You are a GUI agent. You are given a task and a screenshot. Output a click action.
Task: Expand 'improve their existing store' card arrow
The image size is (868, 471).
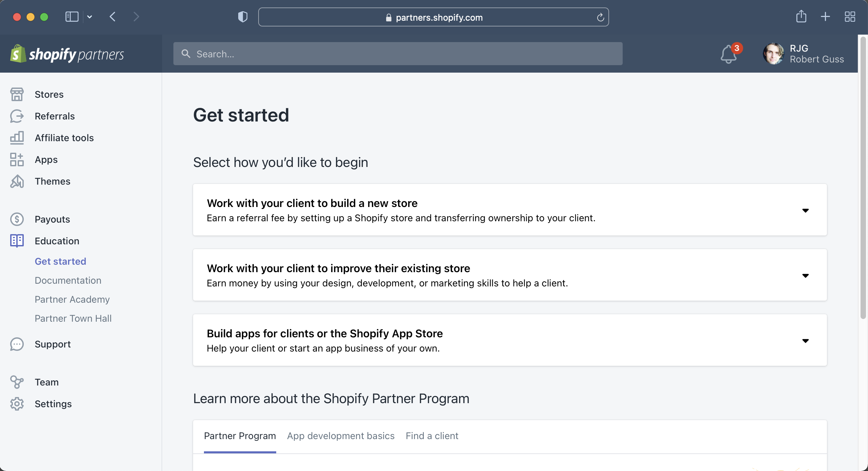[x=805, y=276]
